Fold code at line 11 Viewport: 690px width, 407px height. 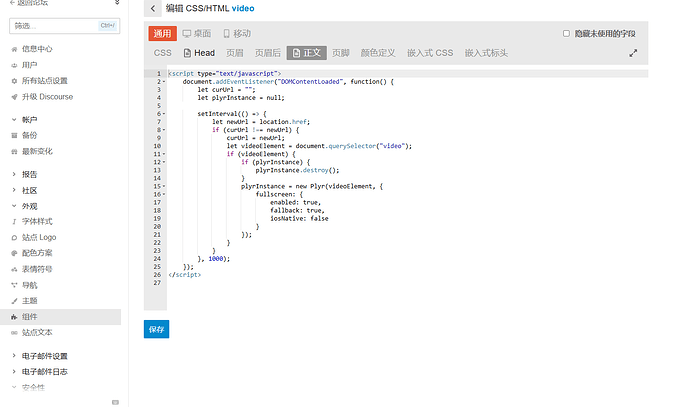click(x=164, y=154)
